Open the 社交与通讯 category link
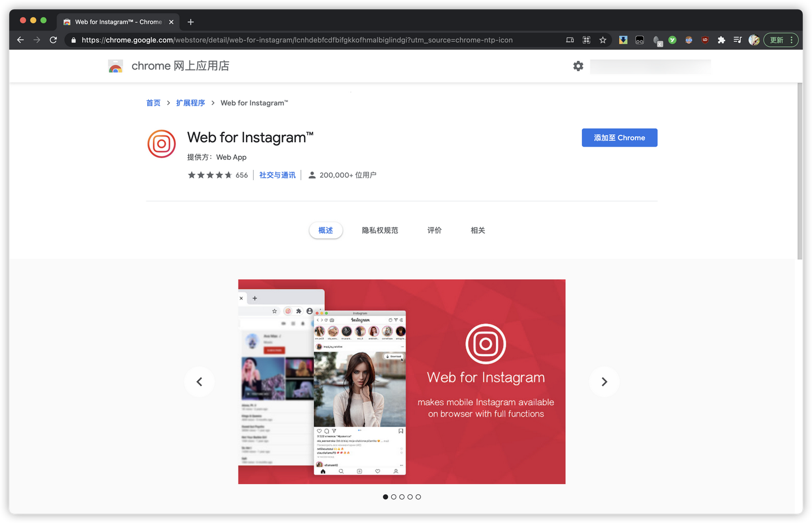The width and height of the screenshot is (812, 523). pyautogui.click(x=277, y=175)
